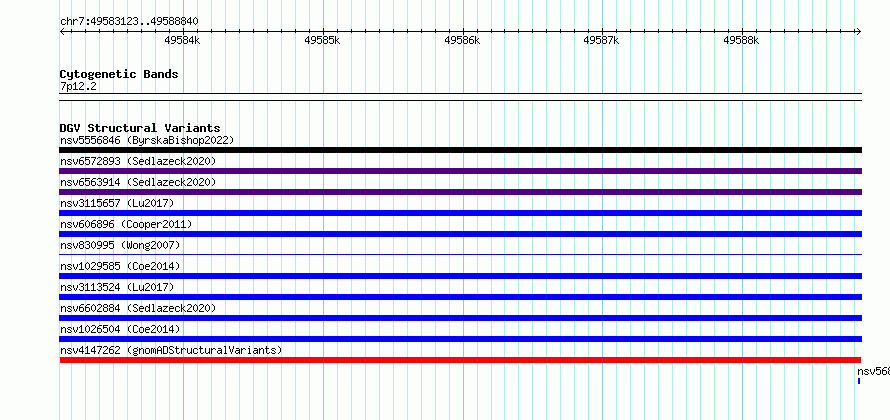This screenshot has width=890, height=420.
Task: Open the nsv1029585 (Coe2014) label
Action: pos(120,266)
